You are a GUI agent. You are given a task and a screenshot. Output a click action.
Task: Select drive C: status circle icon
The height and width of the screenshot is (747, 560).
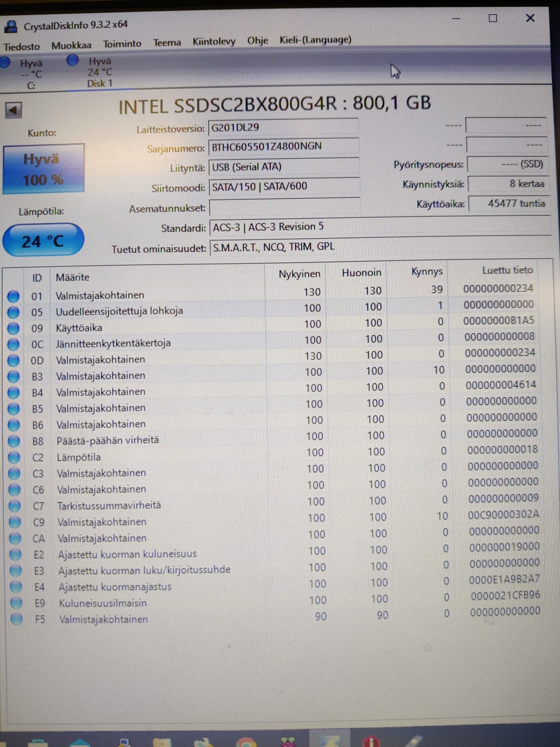tap(5, 62)
